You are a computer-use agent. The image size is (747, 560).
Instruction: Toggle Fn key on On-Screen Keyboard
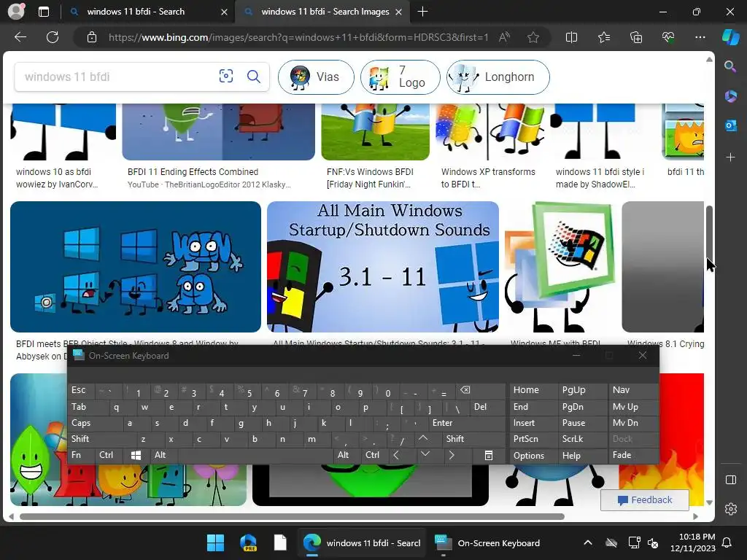[82, 455]
